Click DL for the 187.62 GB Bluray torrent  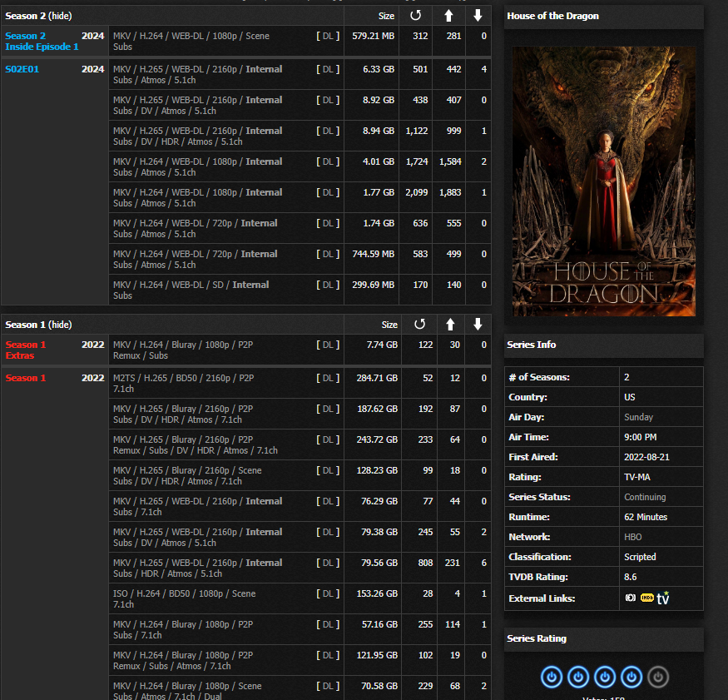pyautogui.click(x=328, y=409)
